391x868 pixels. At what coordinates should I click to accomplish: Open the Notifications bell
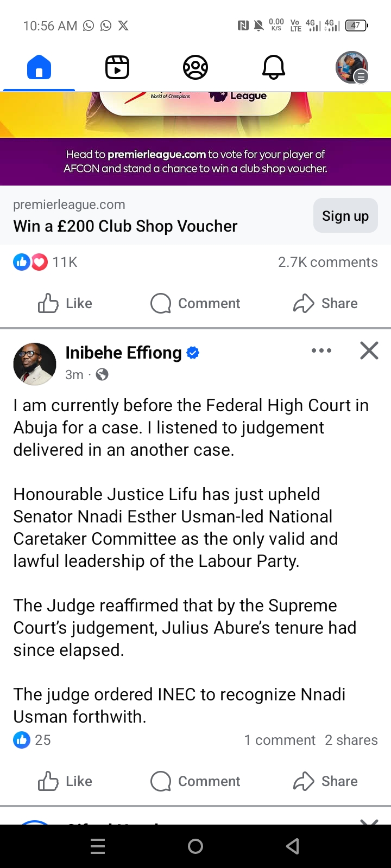[274, 68]
